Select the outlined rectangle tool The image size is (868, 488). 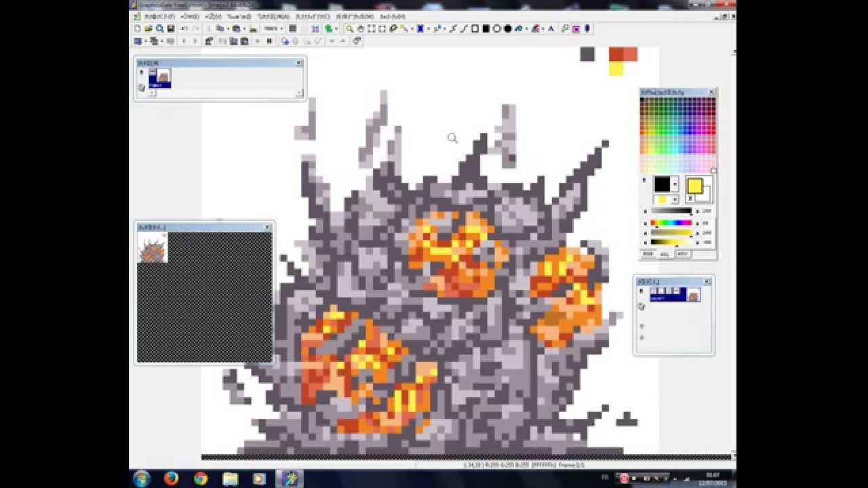click(475, 28)
